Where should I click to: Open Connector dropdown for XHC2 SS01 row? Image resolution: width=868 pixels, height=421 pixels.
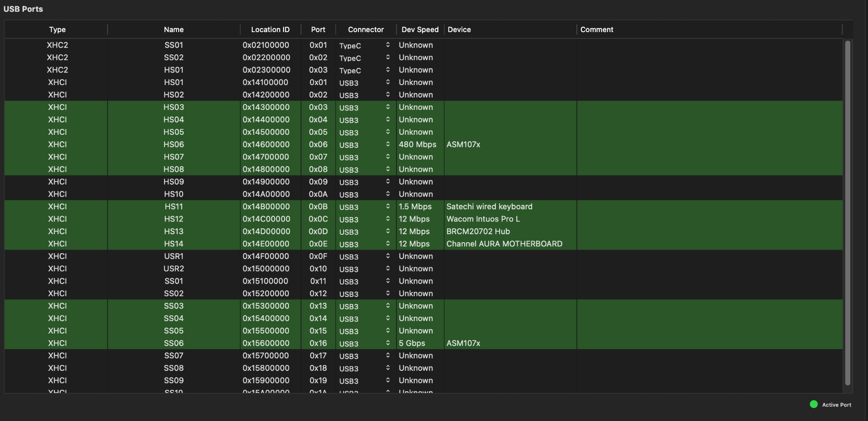364,45
